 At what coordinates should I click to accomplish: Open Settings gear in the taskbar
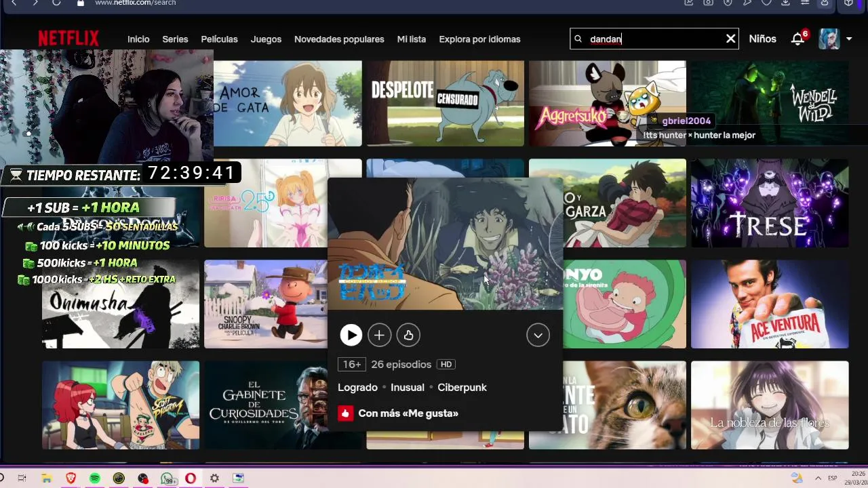214,478
